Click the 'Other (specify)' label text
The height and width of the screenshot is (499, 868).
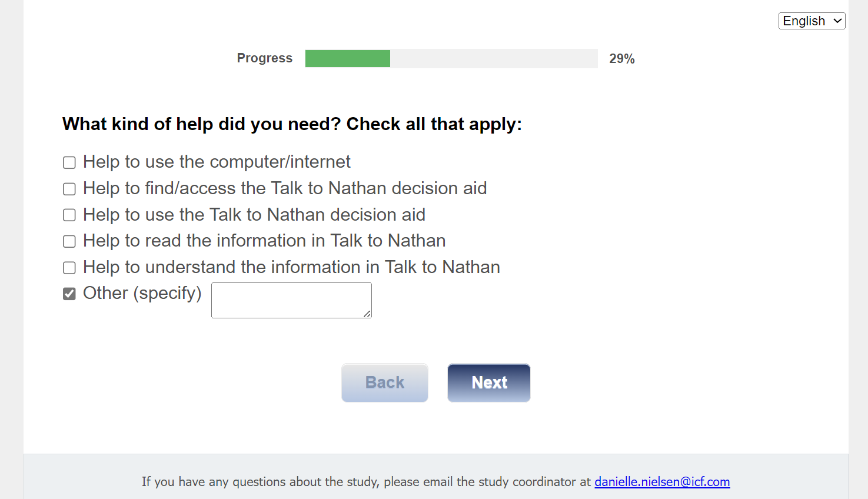point(142,293)
